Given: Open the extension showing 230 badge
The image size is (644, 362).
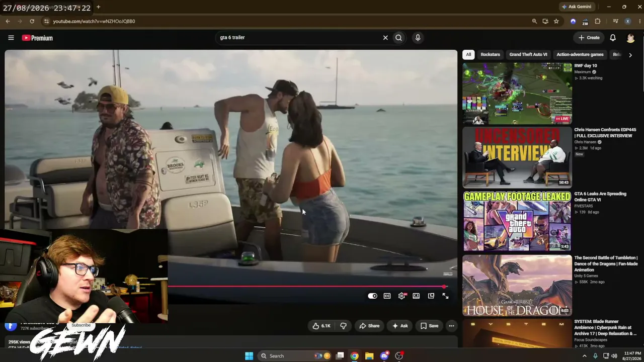Looking at the screenshot, I should (585, 22).
